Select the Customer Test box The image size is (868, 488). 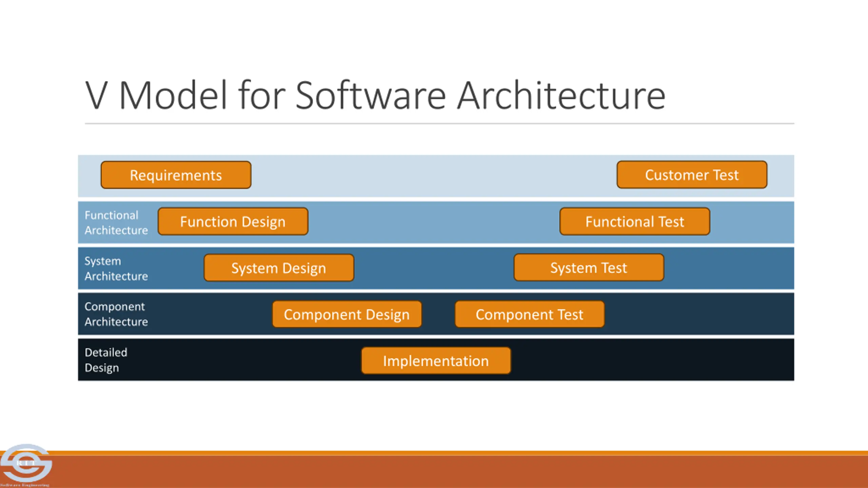pyautogui.click(x=692, y=175)
